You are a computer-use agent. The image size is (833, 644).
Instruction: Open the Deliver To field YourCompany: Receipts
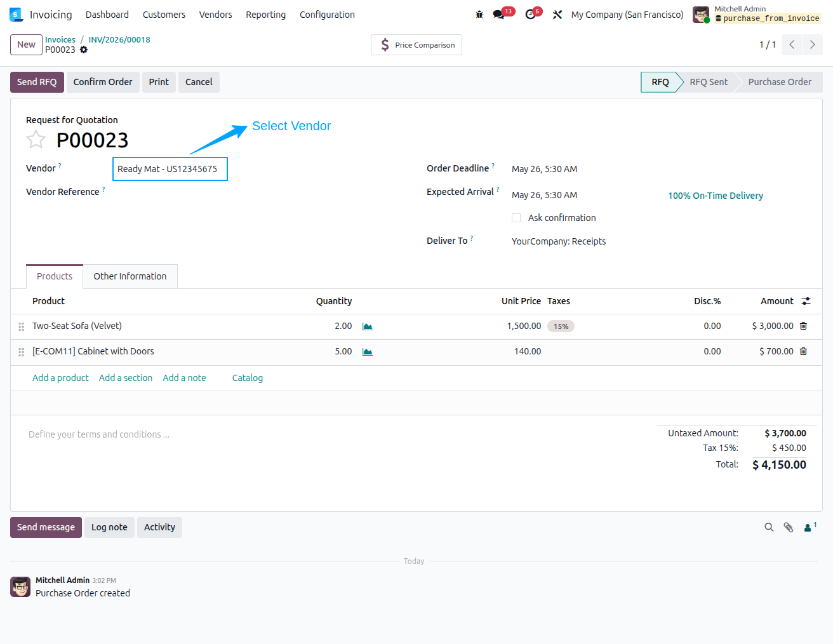coord(559,241)
